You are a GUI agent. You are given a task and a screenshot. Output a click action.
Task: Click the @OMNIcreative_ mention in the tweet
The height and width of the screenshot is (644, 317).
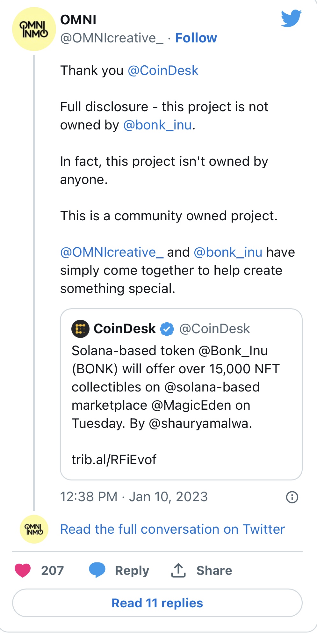(x=111, y=252)
